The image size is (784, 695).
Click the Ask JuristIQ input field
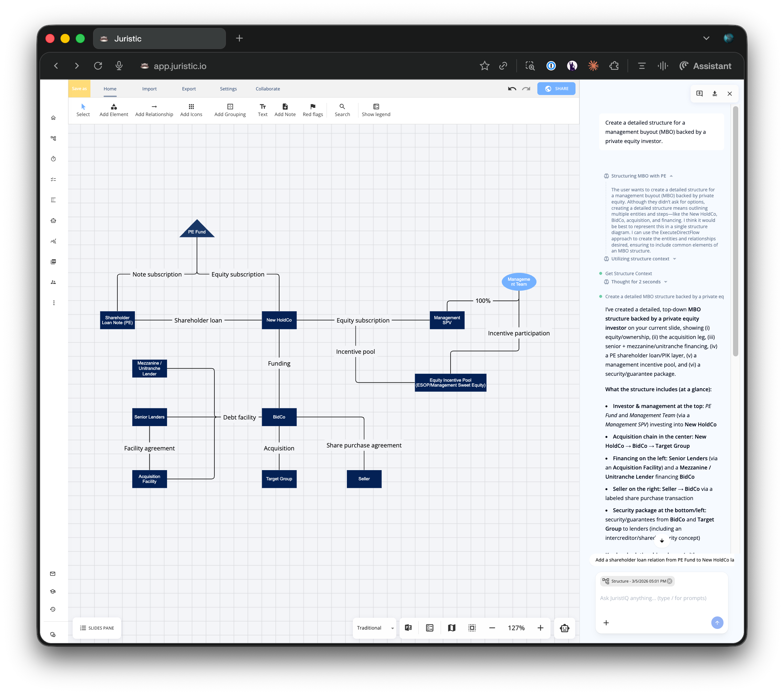point(653,598)
